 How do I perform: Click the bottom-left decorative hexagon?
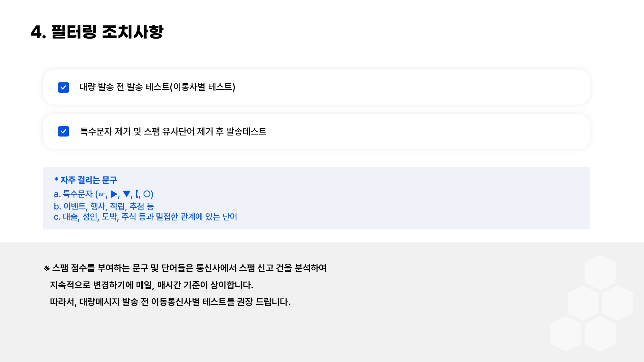pos(566,333)
